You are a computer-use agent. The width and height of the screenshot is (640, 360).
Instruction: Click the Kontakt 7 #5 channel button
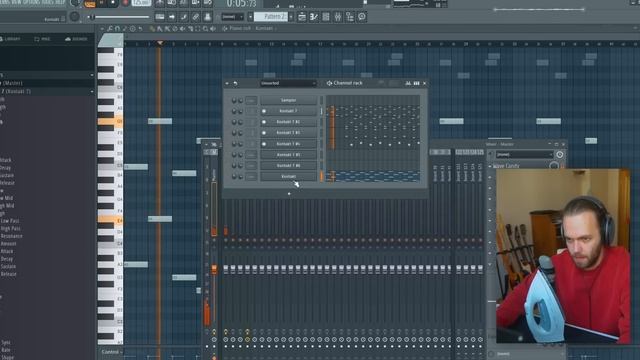(x=289, y=155)
